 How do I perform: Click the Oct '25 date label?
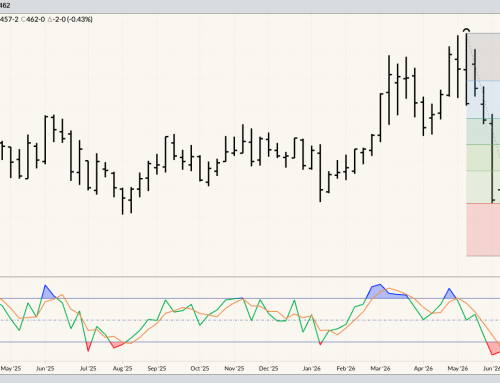pos(200,368)
